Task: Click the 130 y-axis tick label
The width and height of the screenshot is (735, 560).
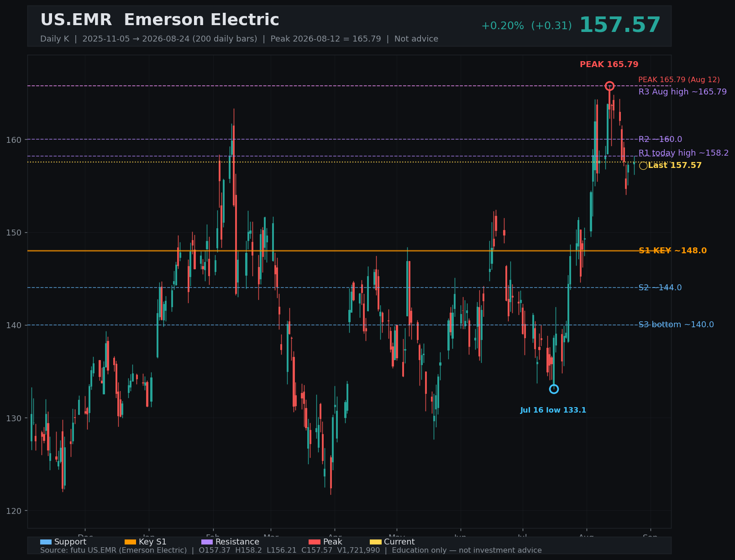Action: tap(14, 419)
